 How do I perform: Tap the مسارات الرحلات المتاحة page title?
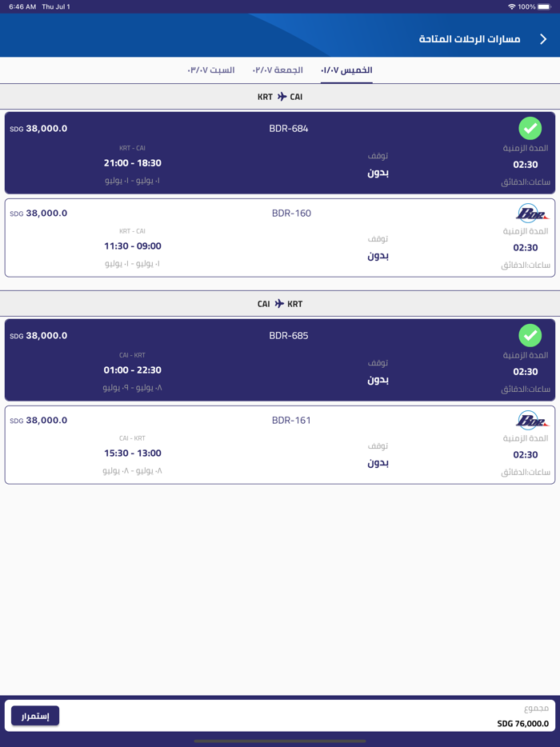pos(470,39)
